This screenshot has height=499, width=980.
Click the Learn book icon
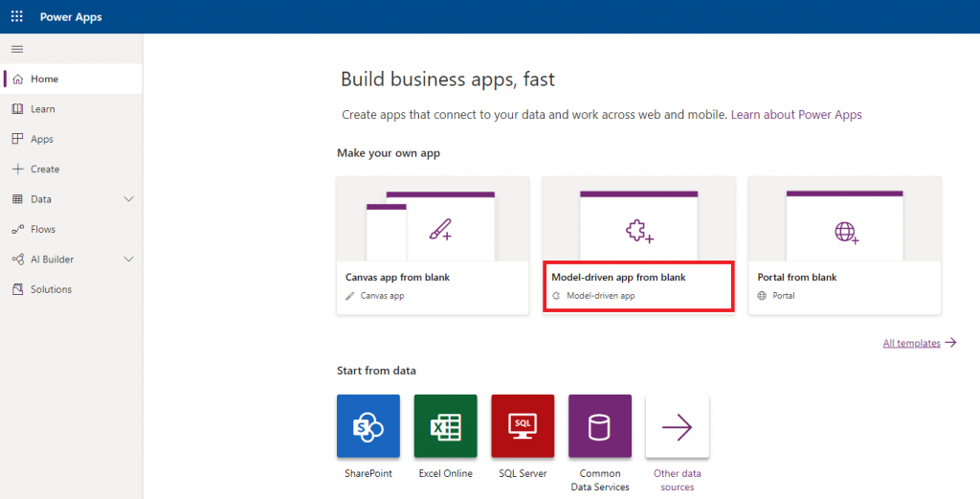pos(17,109)
